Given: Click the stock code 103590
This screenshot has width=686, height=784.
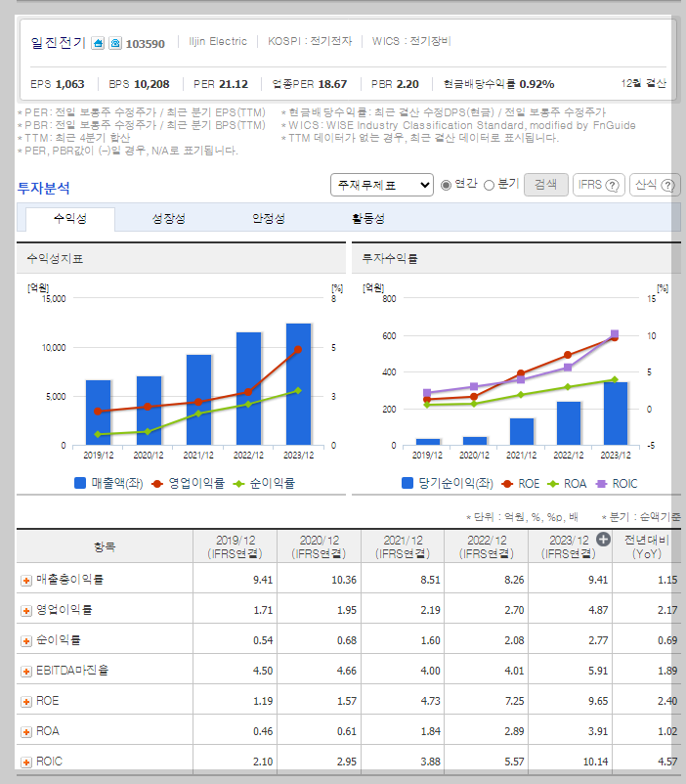Looking at the screenshot, I should point(145,44).
